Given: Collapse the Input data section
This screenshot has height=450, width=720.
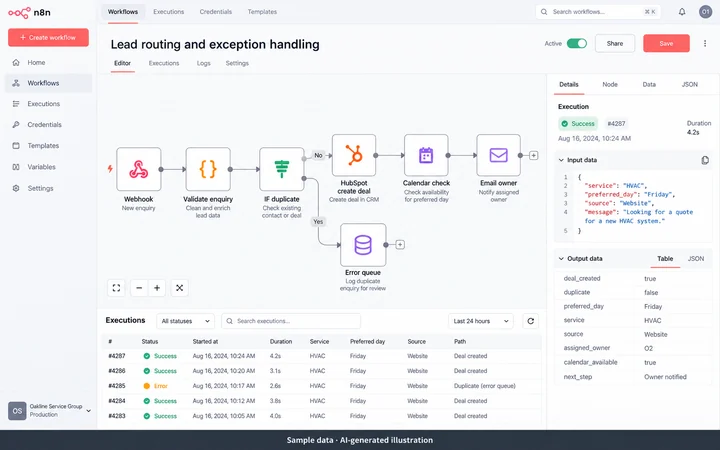Looking at the screenshot, I should point(561,160).
